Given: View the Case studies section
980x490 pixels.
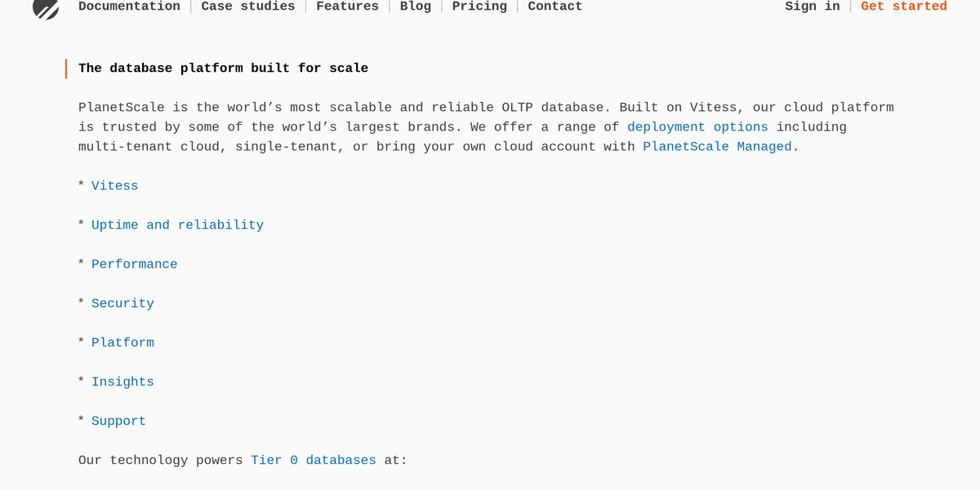Looking at the screenshot, I should [x=247, y=7].
